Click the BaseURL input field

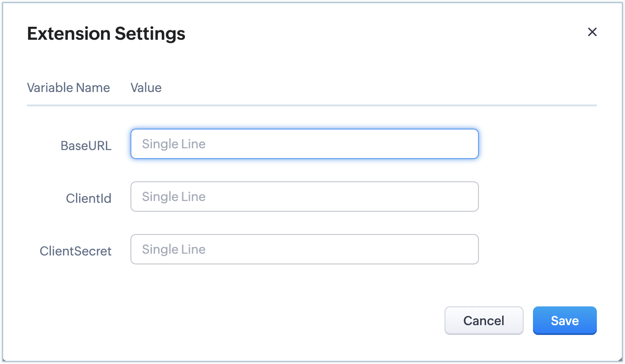(x=304, y=144)
